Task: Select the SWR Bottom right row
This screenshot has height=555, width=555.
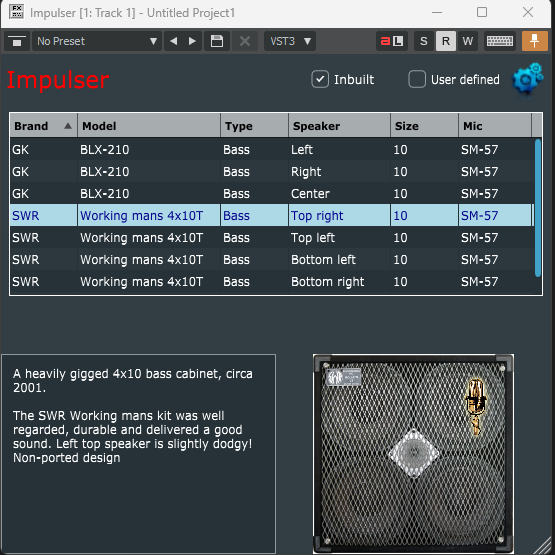Action: (x=272, y=281)
